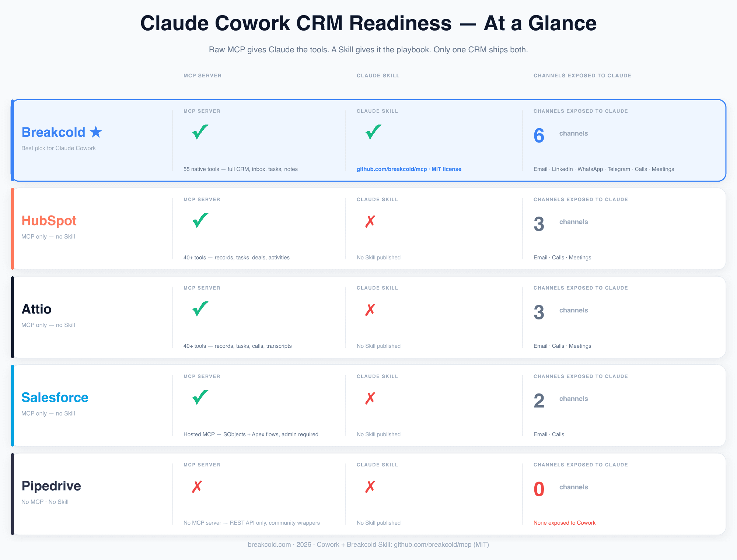Viewport: 737px width, 560px height.
Task: Click HubSpot's 'Email · Calls · Meetings' list
Action: tap(562, 258)
